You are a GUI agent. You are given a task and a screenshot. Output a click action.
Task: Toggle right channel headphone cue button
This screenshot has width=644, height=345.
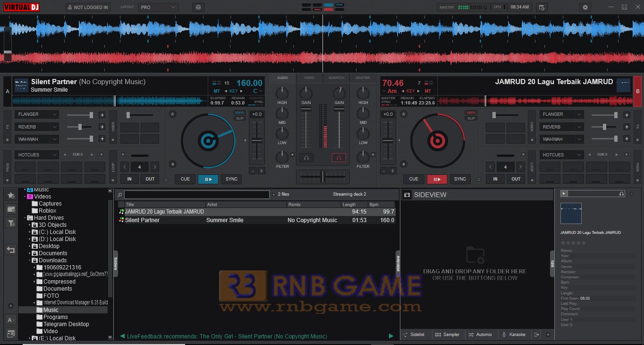pos(339,158)
